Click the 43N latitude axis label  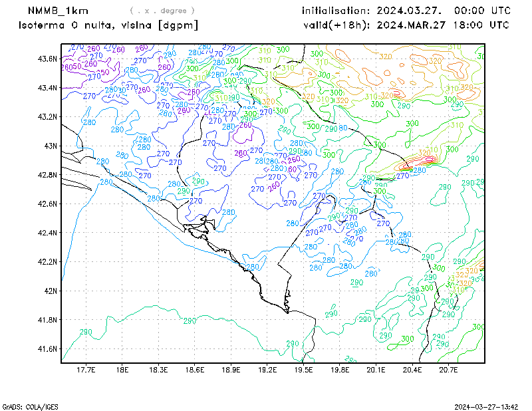click(51, 146)
